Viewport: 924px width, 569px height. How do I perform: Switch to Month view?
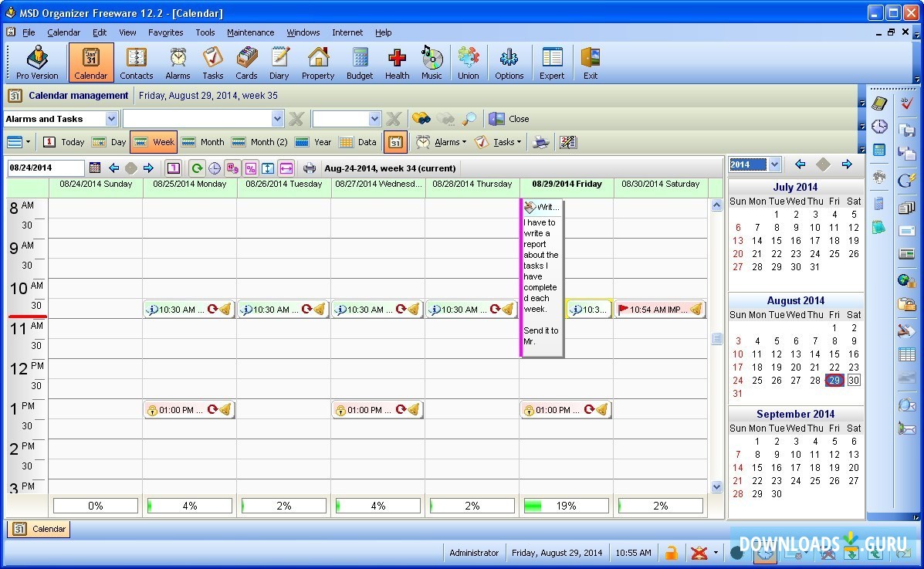tap(203, 142)
